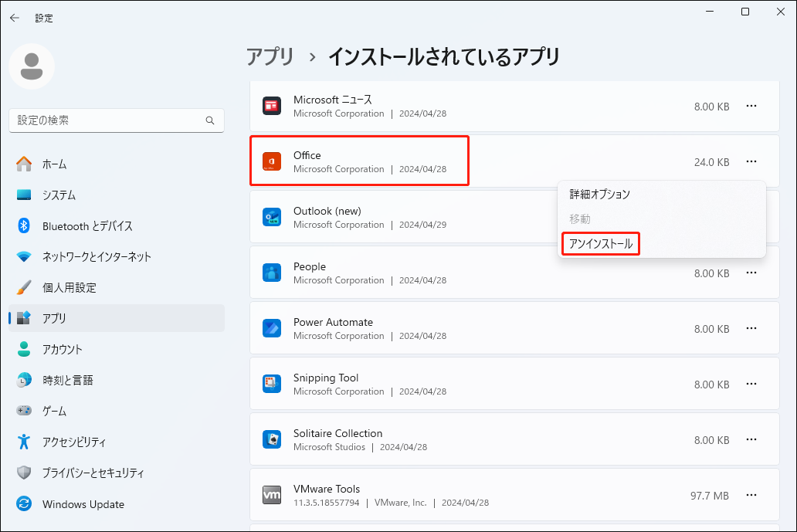Click the magnifier icon in the search box
Screen dimensions: 797x532
[210, 120]
